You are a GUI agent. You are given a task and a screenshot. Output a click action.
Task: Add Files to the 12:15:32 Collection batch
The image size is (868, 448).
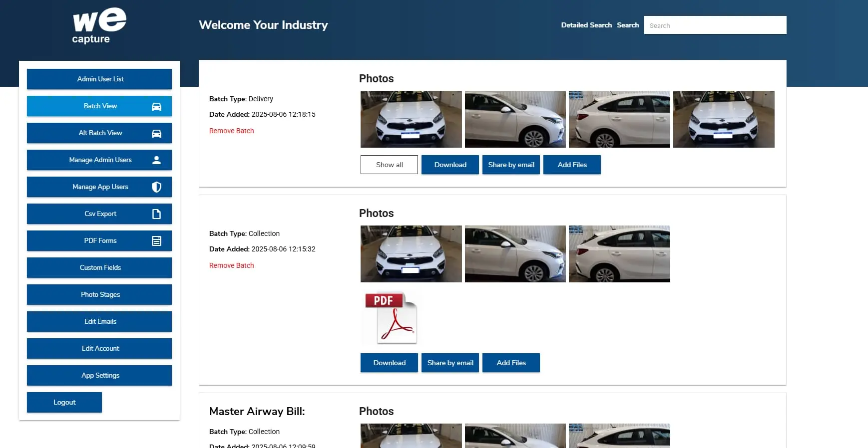tap(511, 363)
